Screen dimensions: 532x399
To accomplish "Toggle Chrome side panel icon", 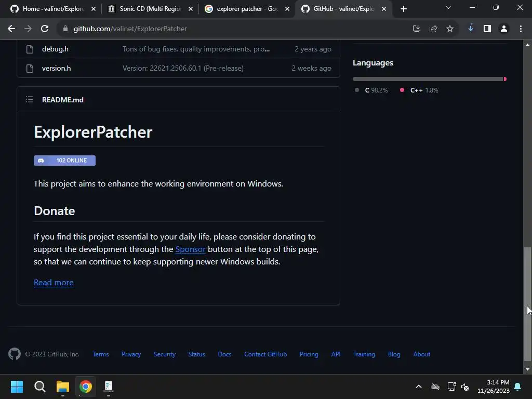I will pos(487,29).
